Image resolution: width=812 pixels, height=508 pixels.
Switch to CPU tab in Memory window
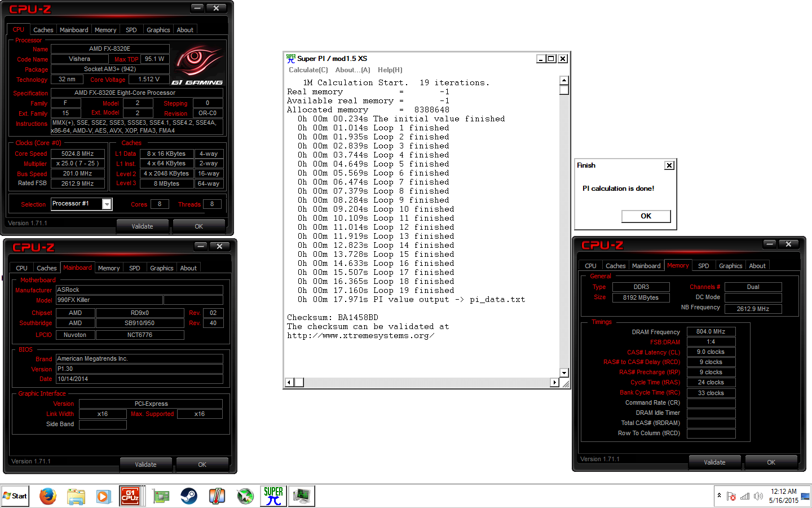click(590, 266)
